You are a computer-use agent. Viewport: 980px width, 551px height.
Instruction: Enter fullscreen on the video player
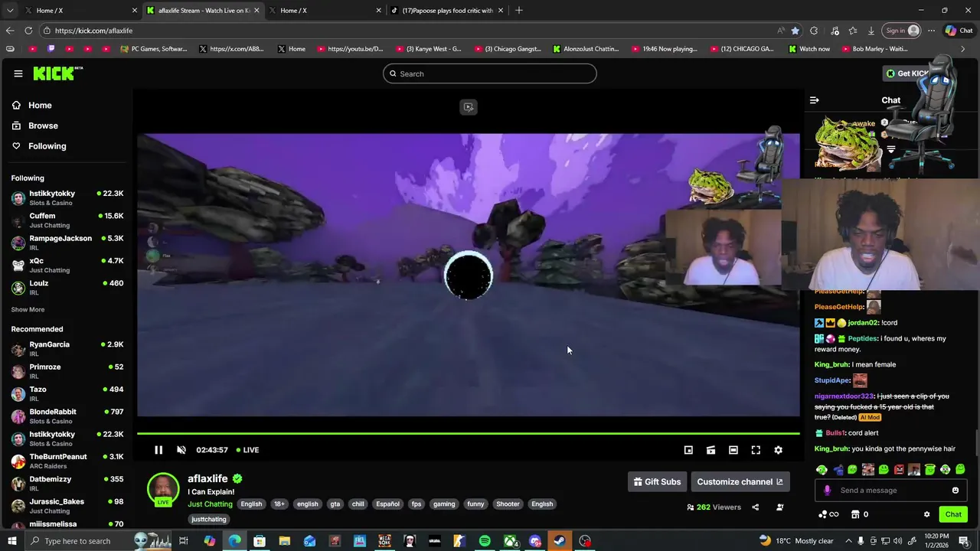[x=756, y=450]
